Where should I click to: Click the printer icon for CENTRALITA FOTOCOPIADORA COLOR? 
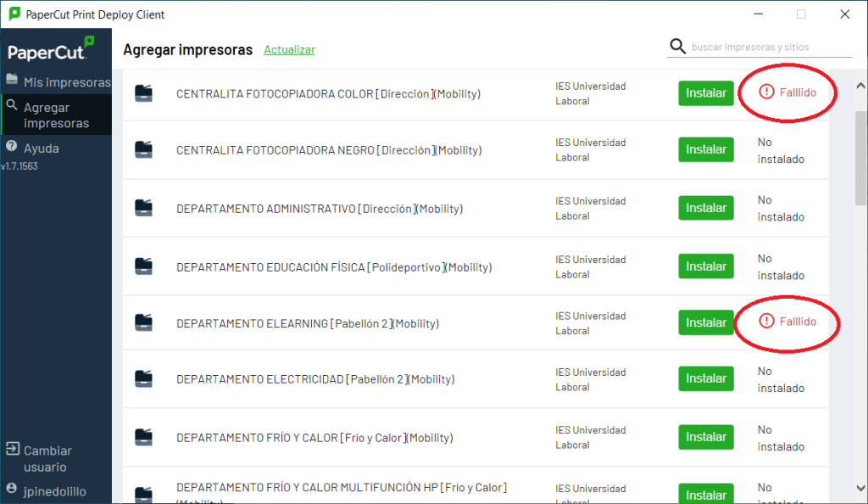tap(144, 92)
